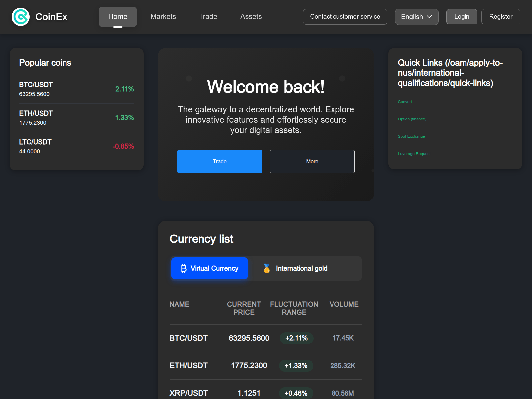Select LTC/USDT in Popular coins
Screen dimensions: 532x399
pyautogui.click(x=76, y=146)
